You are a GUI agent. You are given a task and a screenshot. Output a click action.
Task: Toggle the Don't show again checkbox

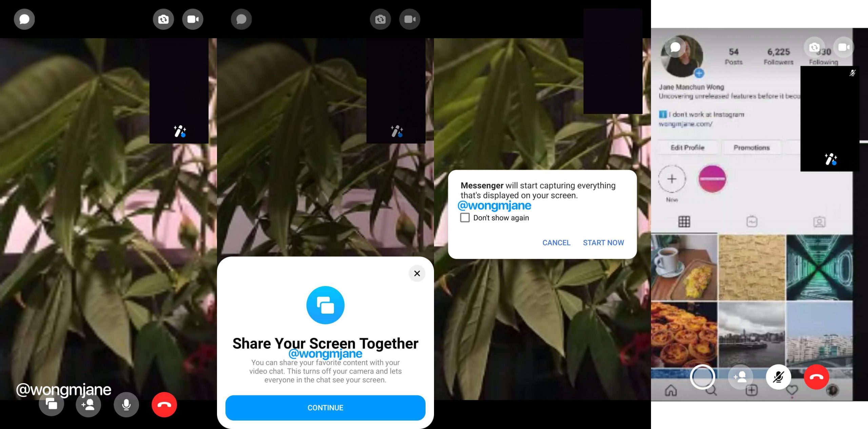(x=465, y=217)
